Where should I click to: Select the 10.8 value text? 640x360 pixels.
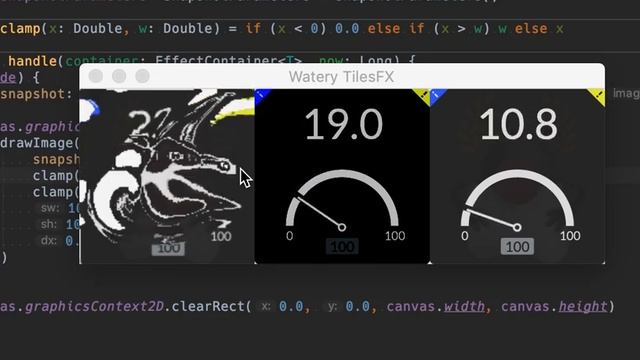tap(518, 124)
